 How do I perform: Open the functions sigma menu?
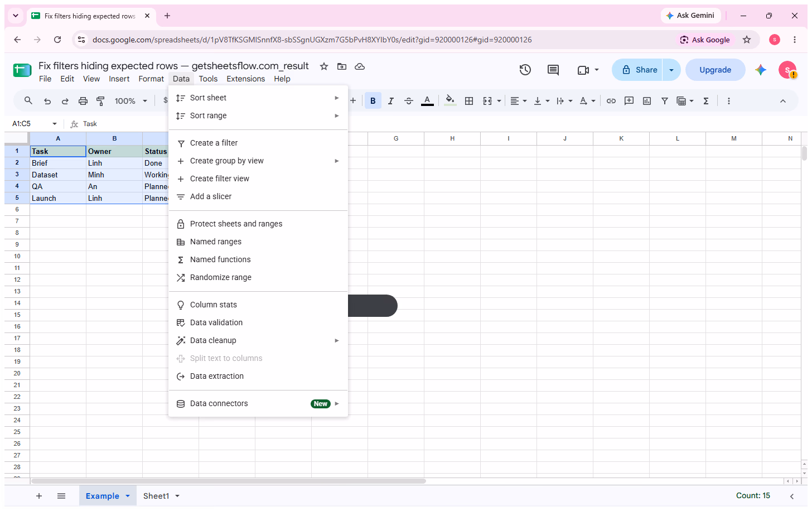pos(706,101)
